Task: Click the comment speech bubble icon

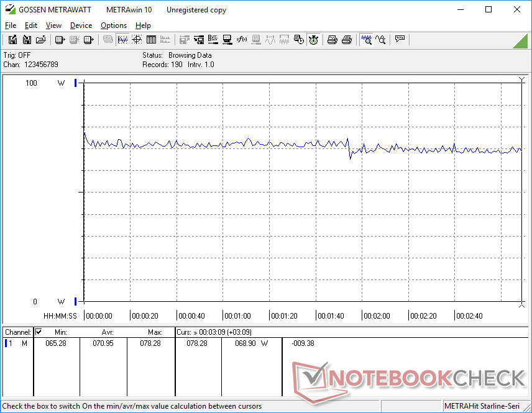Action: (400, 40)
